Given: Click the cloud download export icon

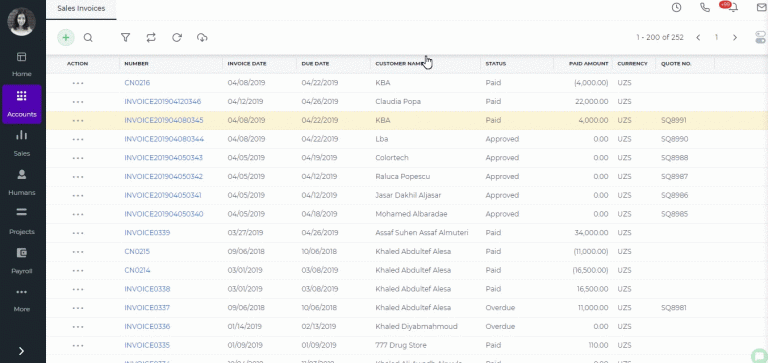Looking at the screenshot, I should (202, 38).
